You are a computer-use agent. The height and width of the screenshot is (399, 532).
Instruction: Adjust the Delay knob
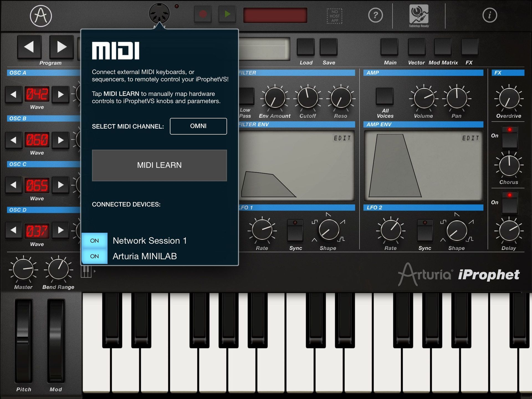(x=509, y=231)
